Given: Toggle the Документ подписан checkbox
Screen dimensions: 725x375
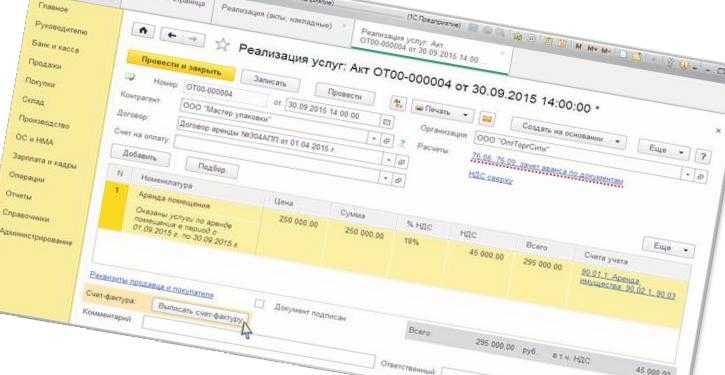Looking at the screenshot, I should pos(260,304).
